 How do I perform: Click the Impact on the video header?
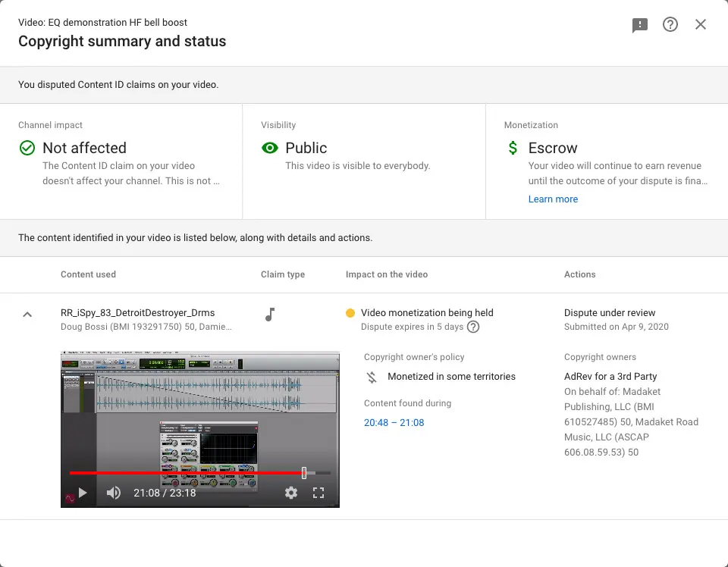coord(387,274)
